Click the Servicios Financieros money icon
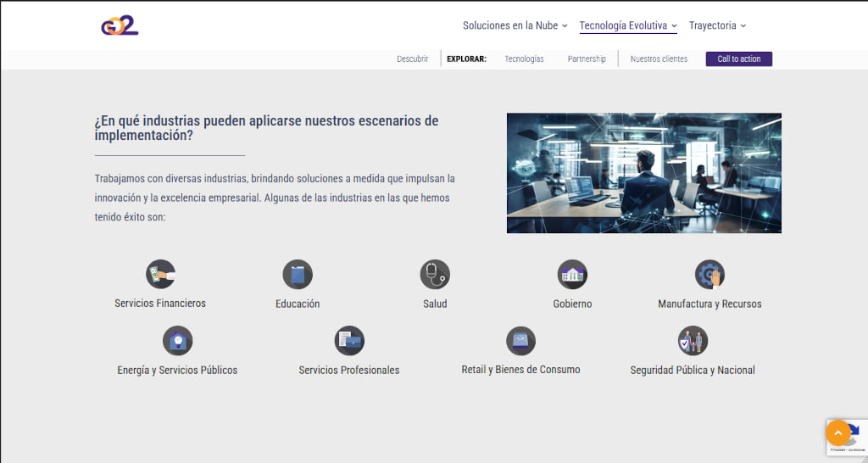This screenshot has height=463, width=868. 160,275
